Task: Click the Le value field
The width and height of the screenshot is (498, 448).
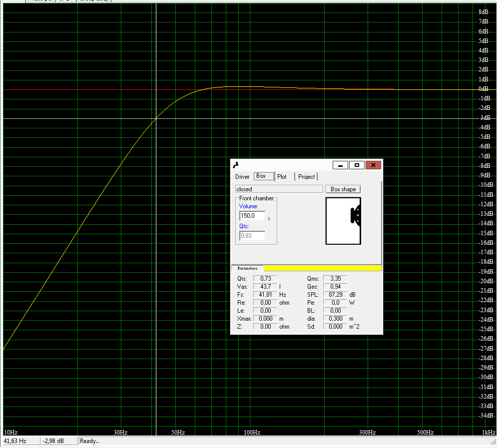Action: point(265,311)
